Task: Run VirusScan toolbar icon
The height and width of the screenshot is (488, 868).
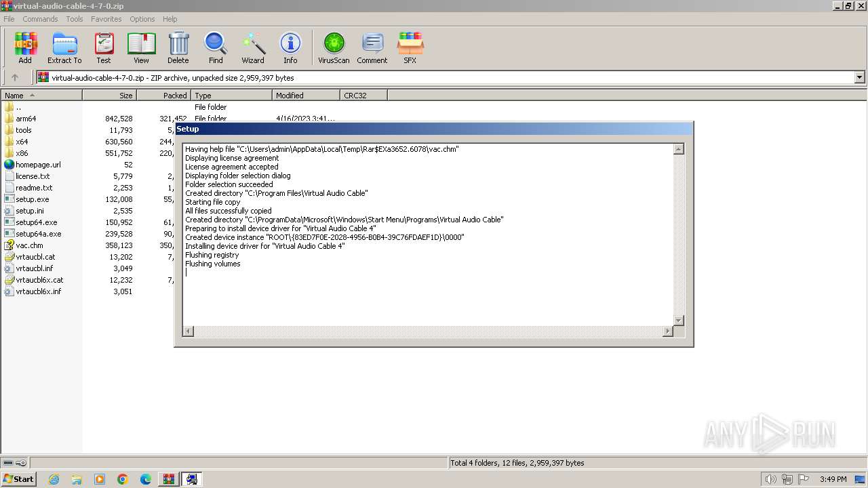Action: (334, 47)
